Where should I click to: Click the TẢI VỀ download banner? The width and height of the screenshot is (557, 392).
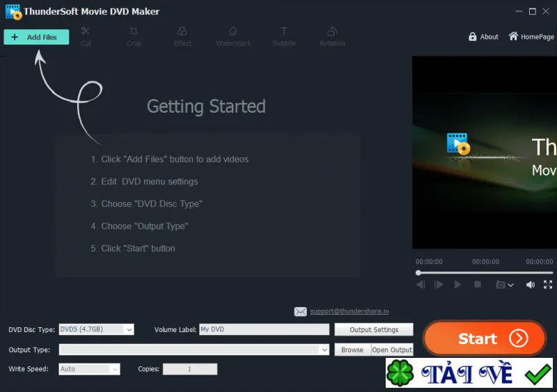click(x=469, y=373)
